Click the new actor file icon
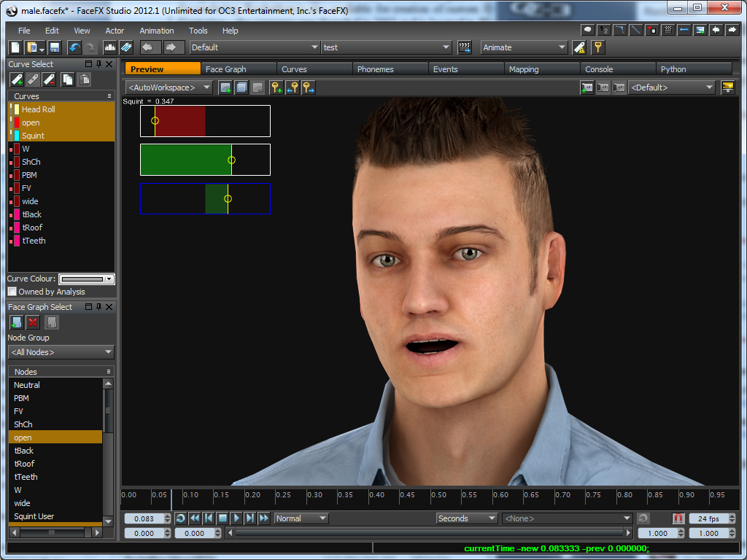Image resolution: width=747 pixels, height=560 pixels. (15, 47)
